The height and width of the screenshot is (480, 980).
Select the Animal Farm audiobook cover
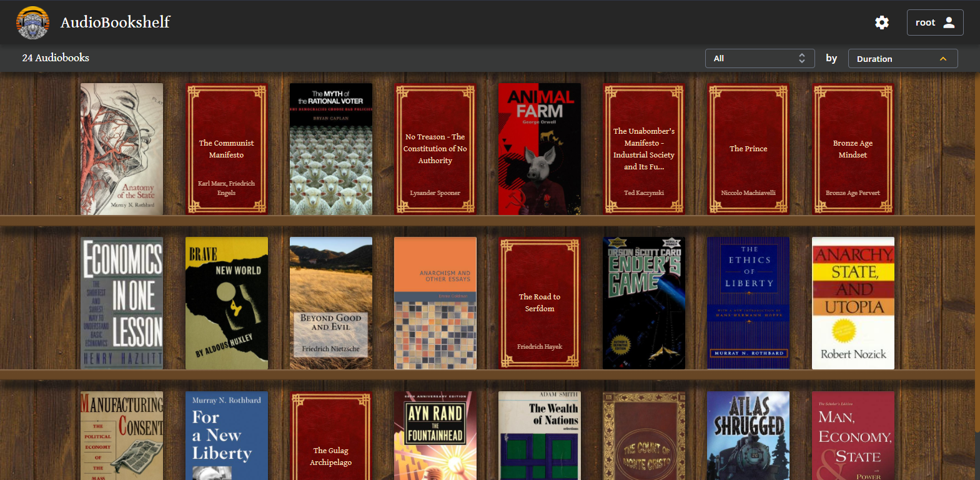pos(540,149)
